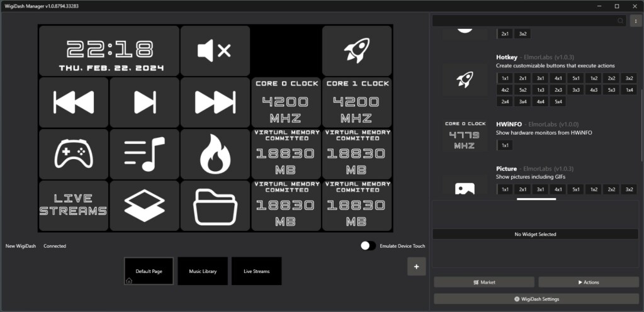Open WigiDash Settings
The image size is (644, 312).
536,299
